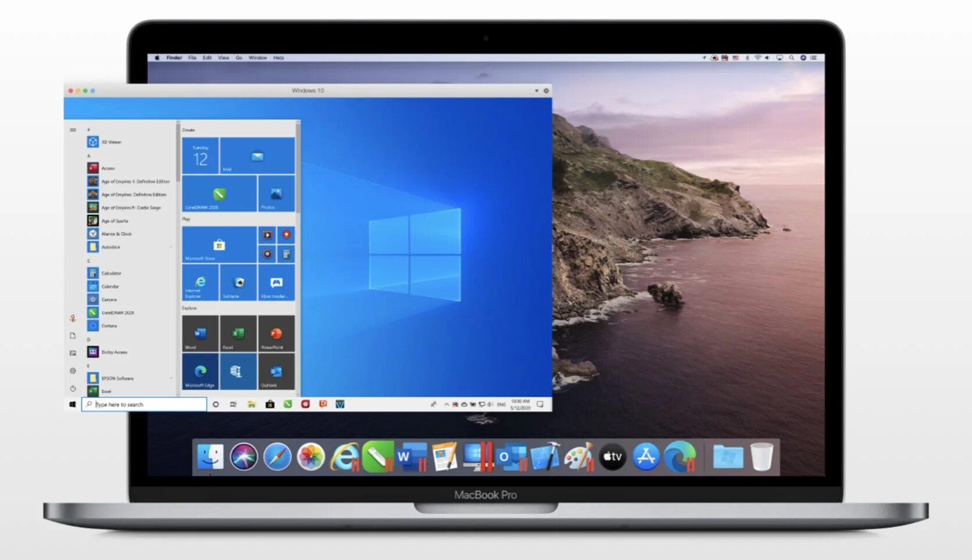Open Parallels window settings gear
Screen dimensions: 972x560
546,91
